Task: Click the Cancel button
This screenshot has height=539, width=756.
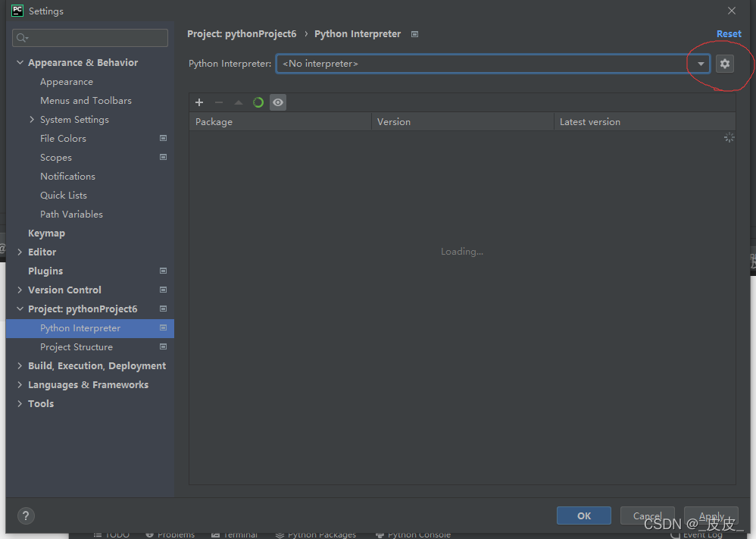Action: click(647, 515)
